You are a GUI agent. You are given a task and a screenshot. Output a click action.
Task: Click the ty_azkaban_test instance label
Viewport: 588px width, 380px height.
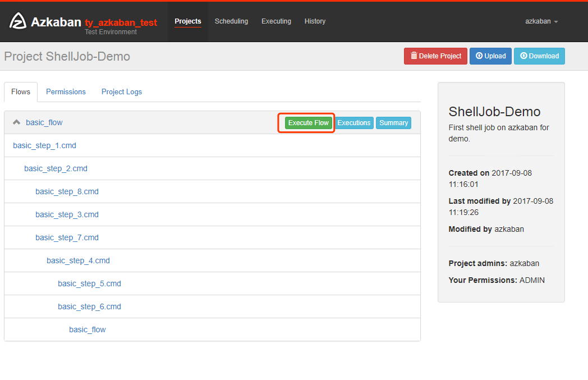(121, 22)
